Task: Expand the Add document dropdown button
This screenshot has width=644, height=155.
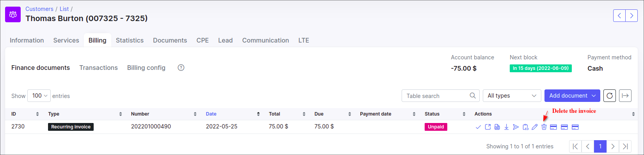Action: pyautogui.click(x=572, y=96)
